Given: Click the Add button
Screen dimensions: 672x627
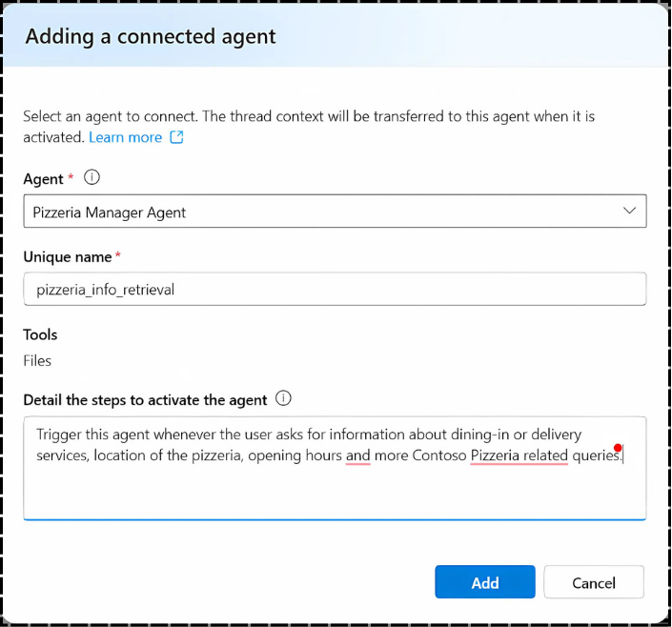Looking at the screenshot, I should coord(485,581).
